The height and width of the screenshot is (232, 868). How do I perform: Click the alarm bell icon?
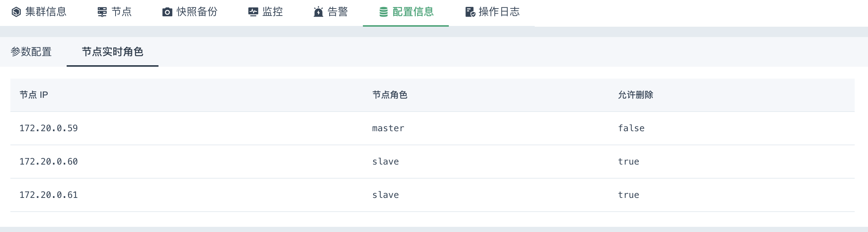[318, 12]
